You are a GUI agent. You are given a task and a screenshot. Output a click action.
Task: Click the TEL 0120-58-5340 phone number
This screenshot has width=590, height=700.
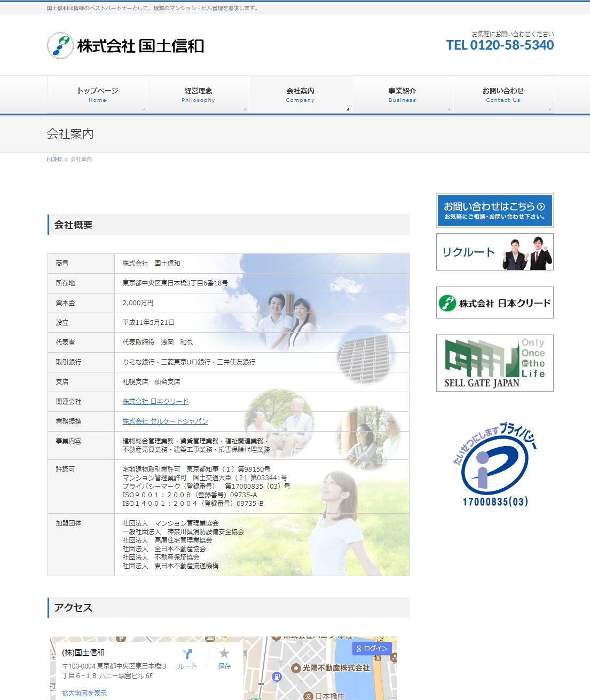click(x=500, y=45)
